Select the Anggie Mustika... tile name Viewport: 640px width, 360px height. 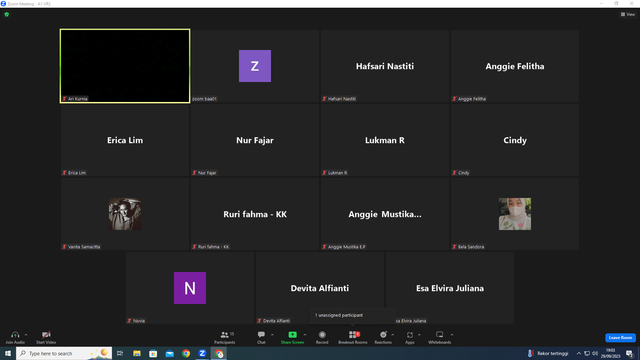coord(384,214)
